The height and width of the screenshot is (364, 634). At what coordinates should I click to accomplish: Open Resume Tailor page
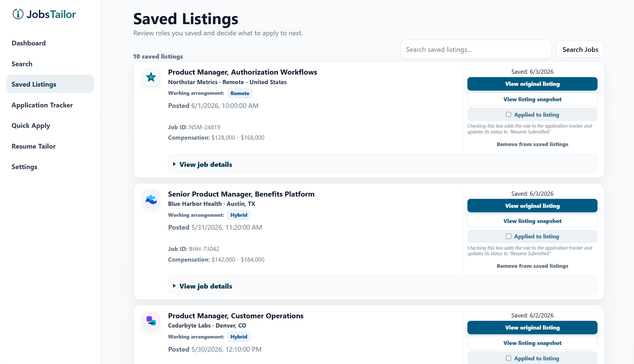point(50,146)
